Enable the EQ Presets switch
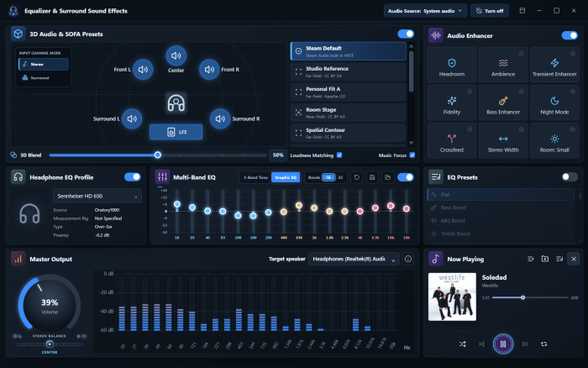This screenshot has width=588, height=368. (570, 177)
